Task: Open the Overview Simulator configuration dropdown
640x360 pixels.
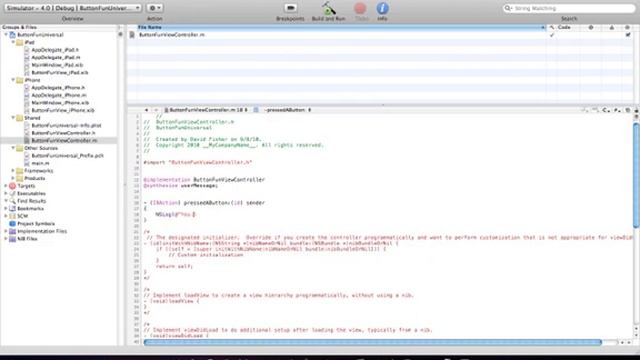Action: [x=73, y=8]
